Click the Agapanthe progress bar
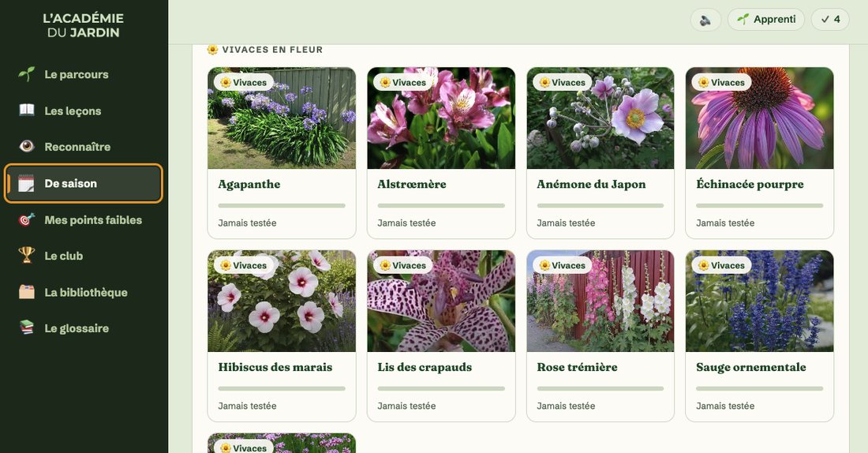The width and height of the screenshot is (868, 453). click(x=282, y=205)
